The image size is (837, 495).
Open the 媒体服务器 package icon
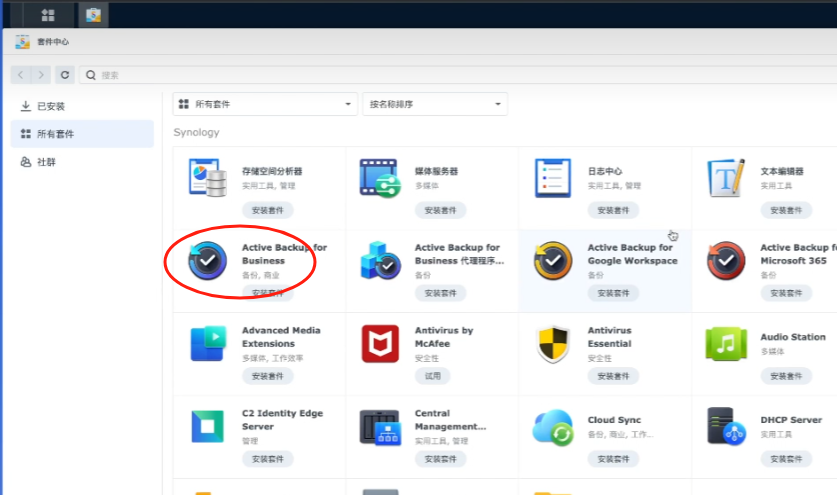pyautogui.click(x=380, y=178)
